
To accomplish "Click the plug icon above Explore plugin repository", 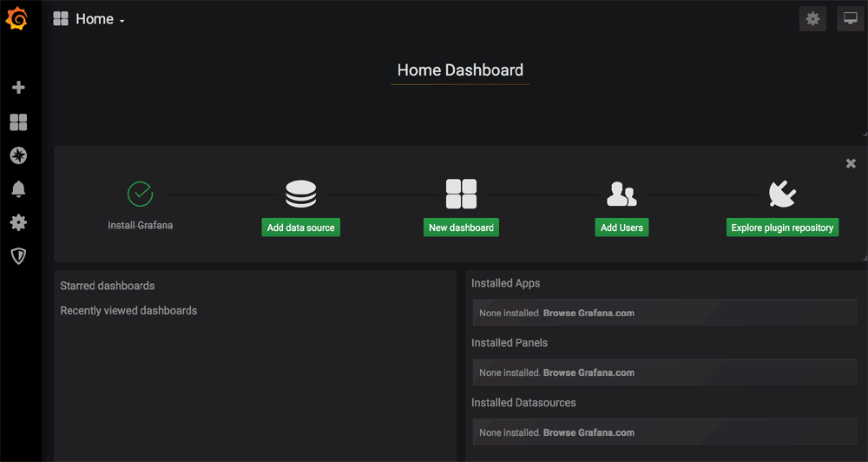I will point(782,195).
